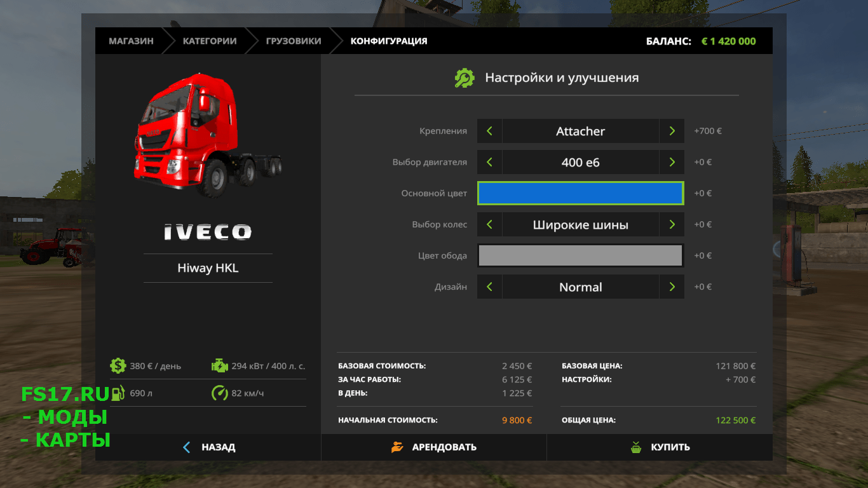Click the Основной цвет label
This screenshot has height=488, width=868.
(x=434, y=193)
